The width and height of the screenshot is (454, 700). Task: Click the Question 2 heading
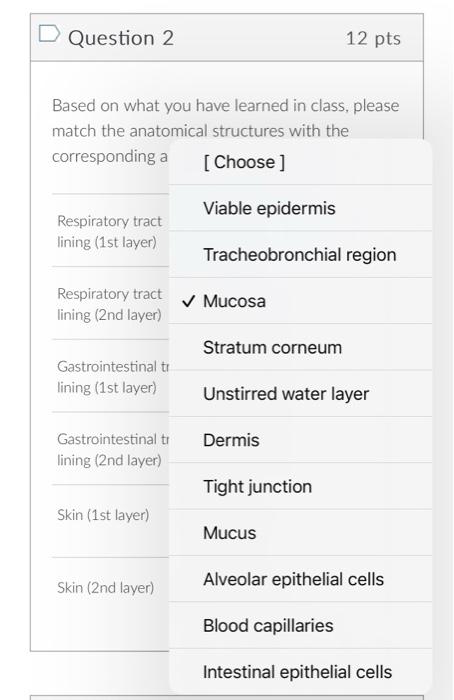121,38
